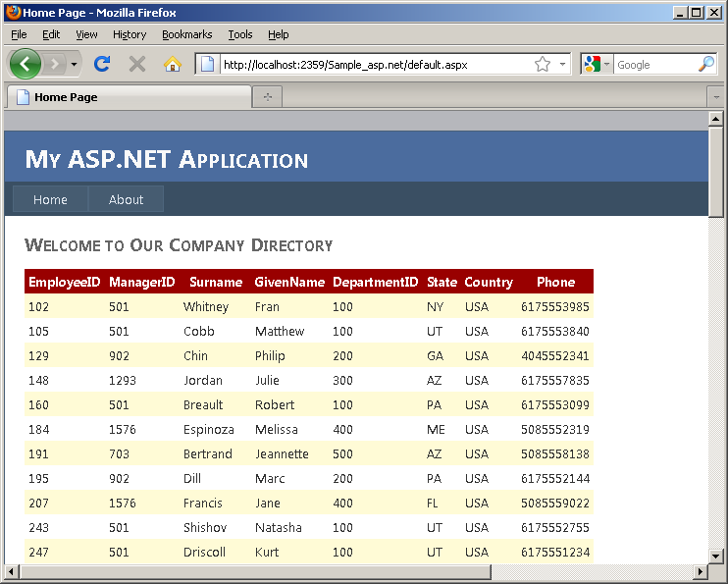
Task: Select the surname cell Shishov
Action: 205,528
